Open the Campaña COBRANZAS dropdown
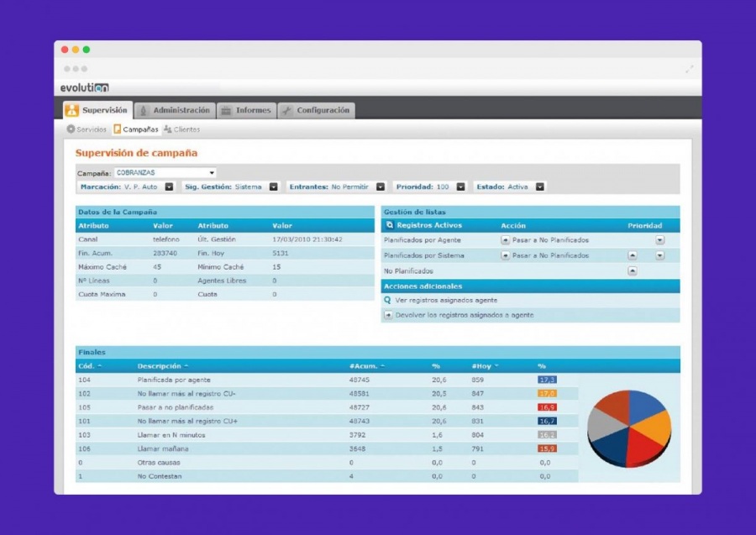756x535 pixels. [x=165, y=172]
